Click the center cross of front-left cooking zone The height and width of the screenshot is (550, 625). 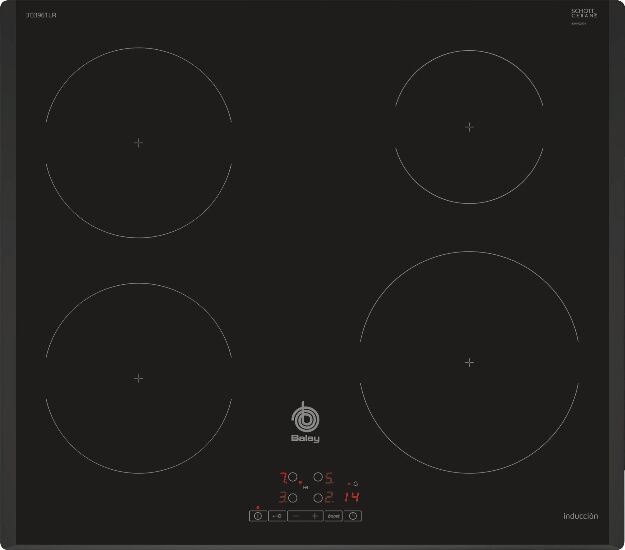click(138, 378)
